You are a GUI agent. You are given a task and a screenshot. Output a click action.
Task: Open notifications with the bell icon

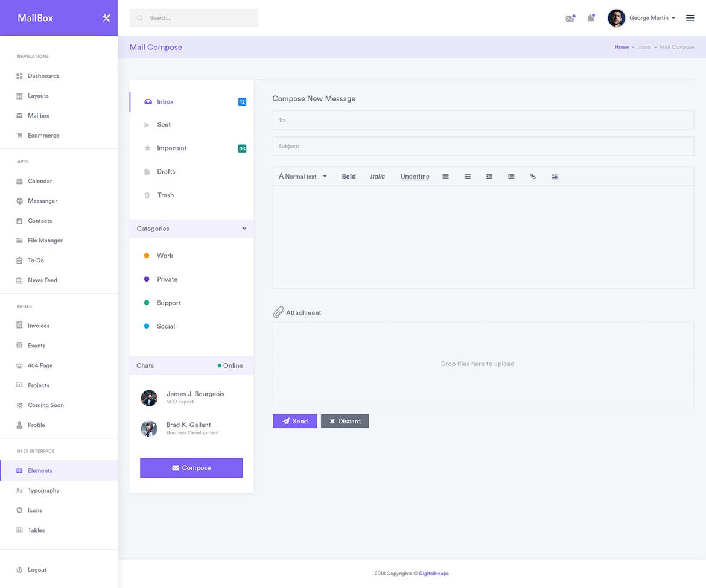coord(591,18)
